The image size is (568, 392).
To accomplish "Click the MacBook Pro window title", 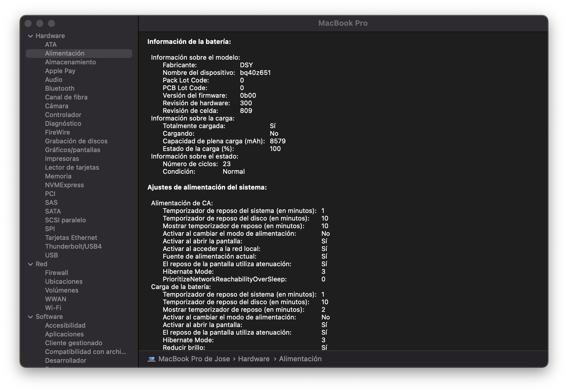I will pos(343,23).
